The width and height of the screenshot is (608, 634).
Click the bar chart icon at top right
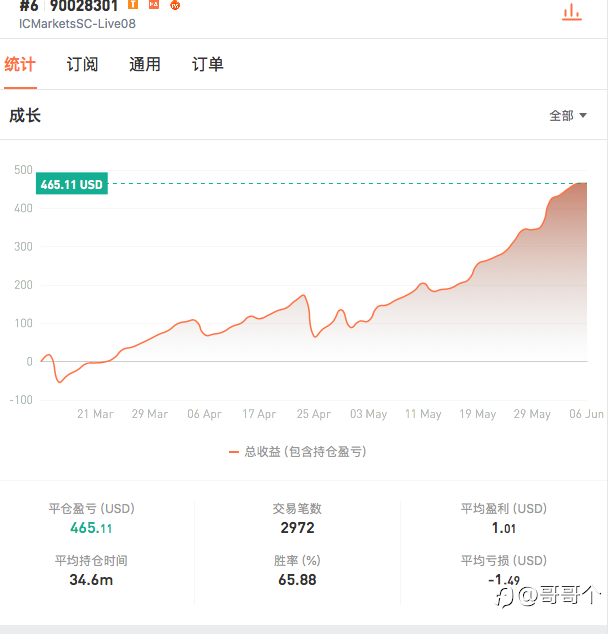[x=572, y=11]
